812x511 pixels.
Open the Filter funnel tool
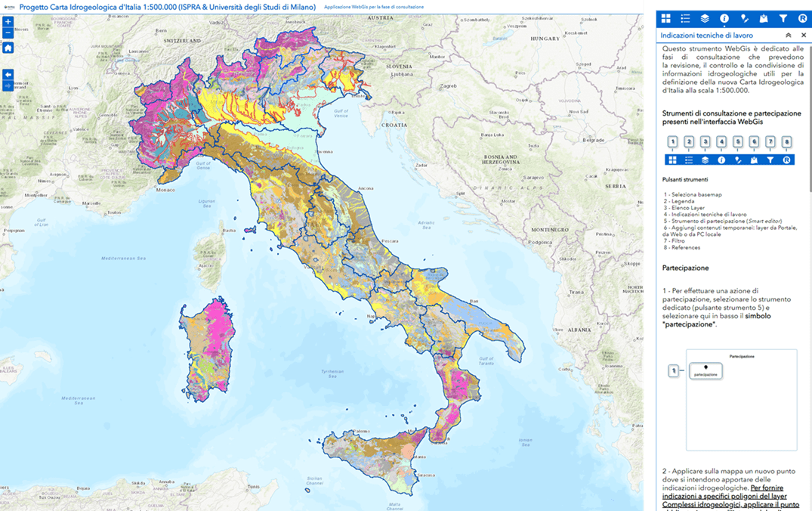(783, 18)
